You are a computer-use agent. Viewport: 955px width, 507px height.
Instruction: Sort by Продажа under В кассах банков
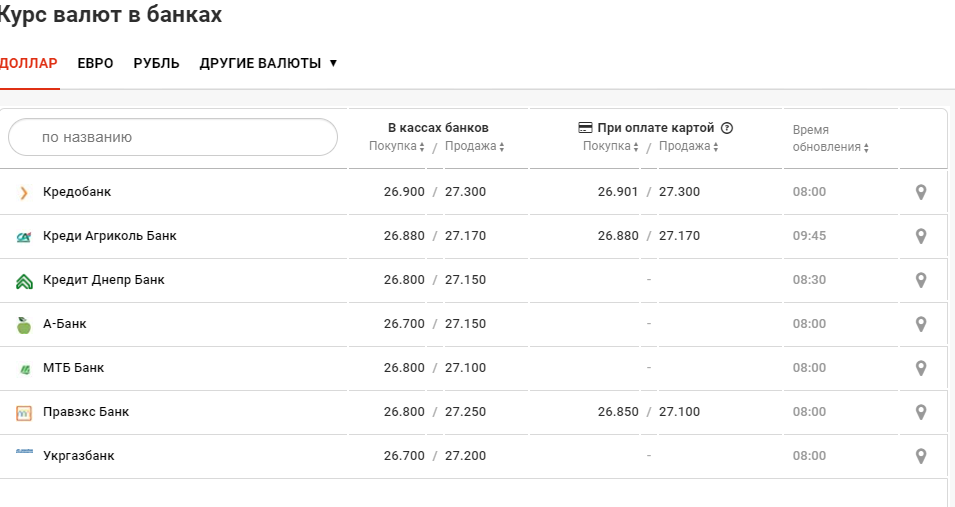click(x=474, y=147)
